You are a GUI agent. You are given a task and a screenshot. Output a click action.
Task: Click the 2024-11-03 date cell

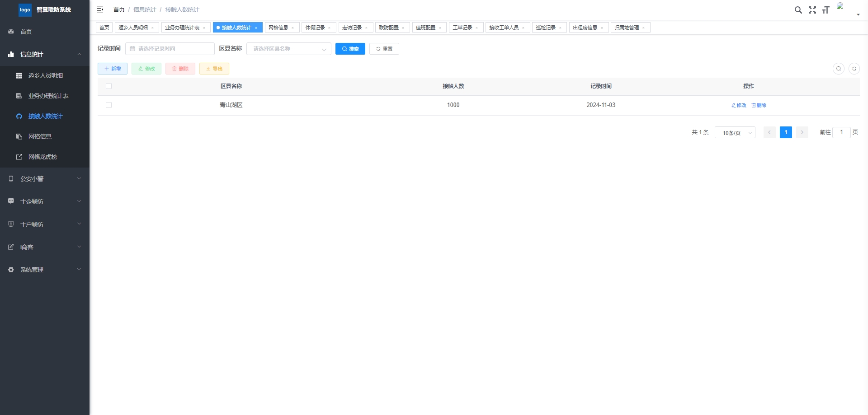(601, 105)
